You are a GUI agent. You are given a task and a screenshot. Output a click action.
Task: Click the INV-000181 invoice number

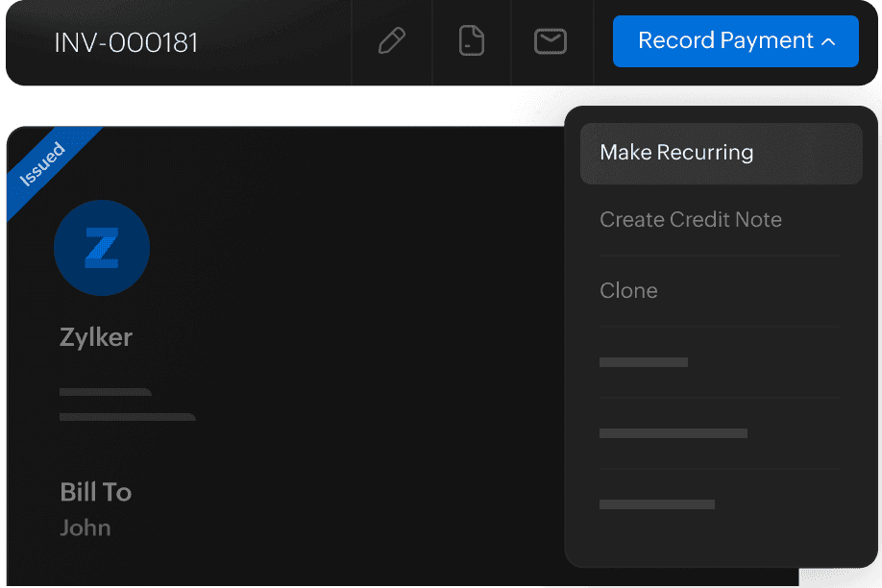tap(126, 43)
